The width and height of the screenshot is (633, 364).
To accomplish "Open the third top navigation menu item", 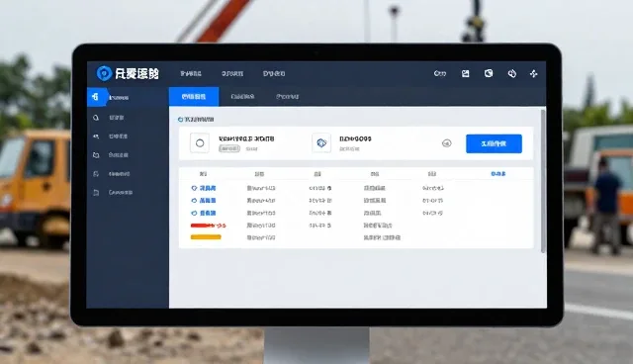I will [274, 73].
